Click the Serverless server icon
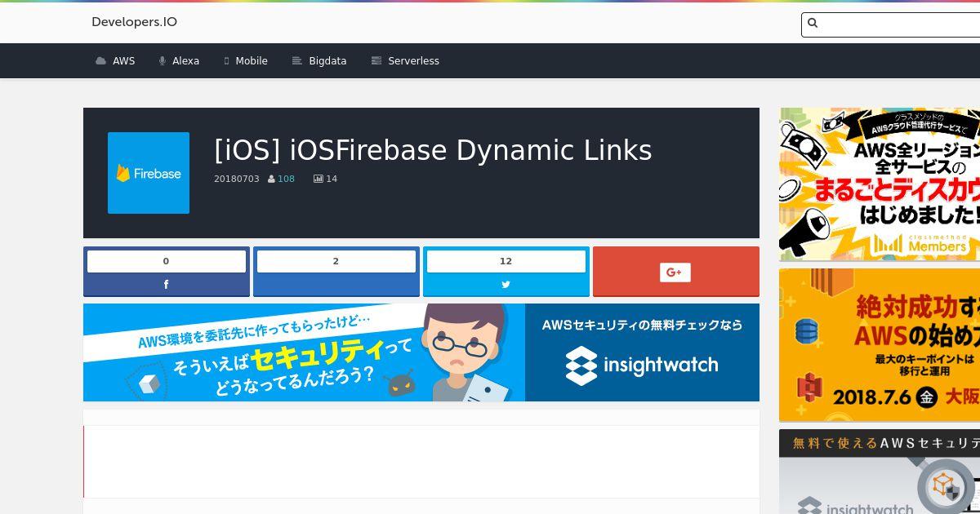 tap(376, 61)
